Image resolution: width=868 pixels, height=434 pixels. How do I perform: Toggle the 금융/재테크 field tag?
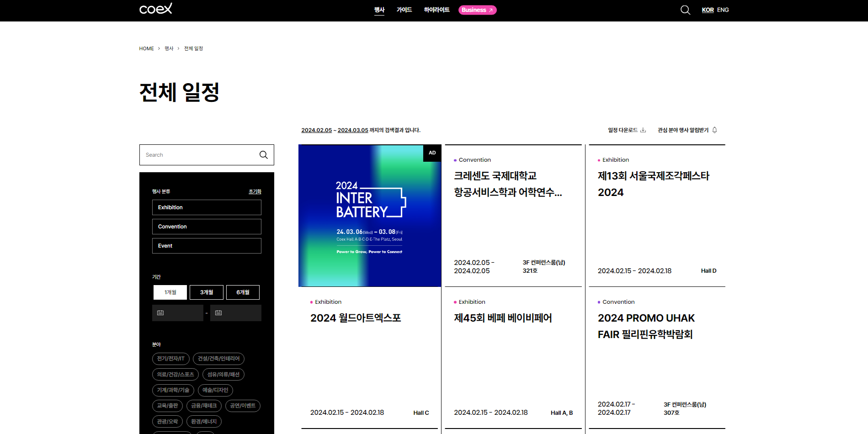204,406
